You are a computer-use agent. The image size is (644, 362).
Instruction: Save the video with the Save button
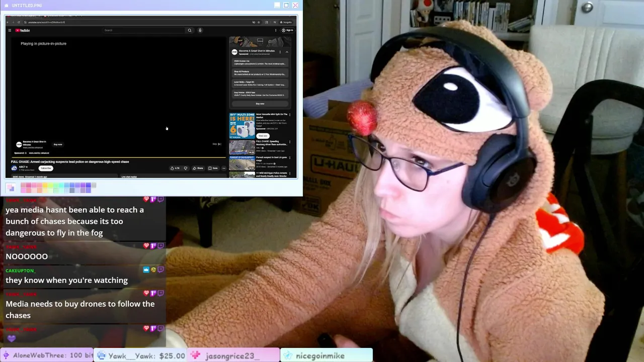213,168
